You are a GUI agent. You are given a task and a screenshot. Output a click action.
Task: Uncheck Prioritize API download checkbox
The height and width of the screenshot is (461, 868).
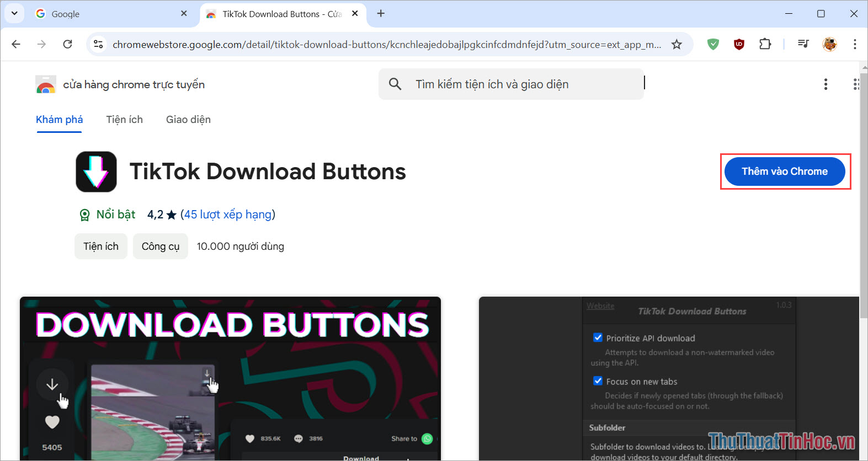coord(598,337)
